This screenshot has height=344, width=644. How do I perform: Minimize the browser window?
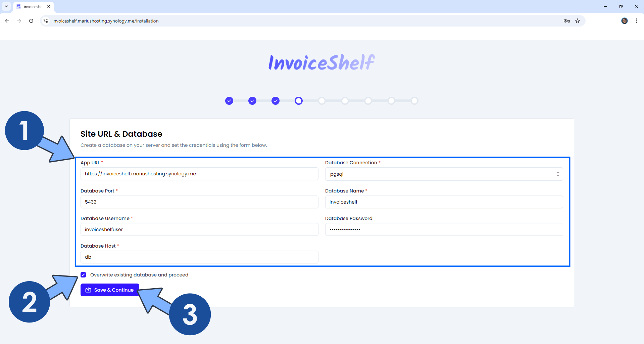[x=605, y=6]
